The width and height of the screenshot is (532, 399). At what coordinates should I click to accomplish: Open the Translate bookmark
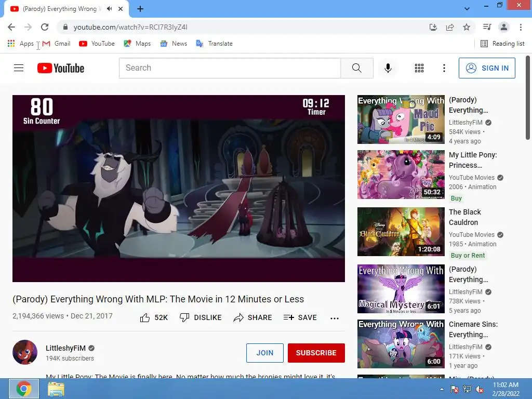(215, 44)
